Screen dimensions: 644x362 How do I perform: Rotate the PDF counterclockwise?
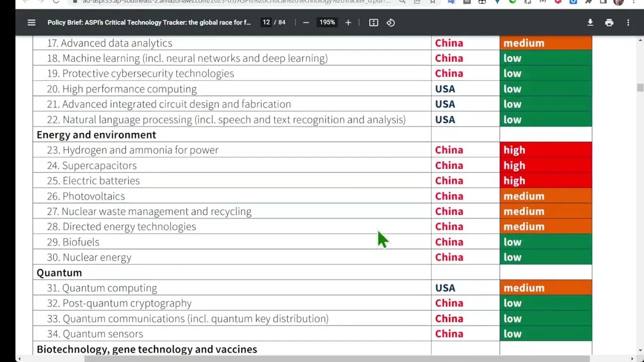(x=390, y=23)
